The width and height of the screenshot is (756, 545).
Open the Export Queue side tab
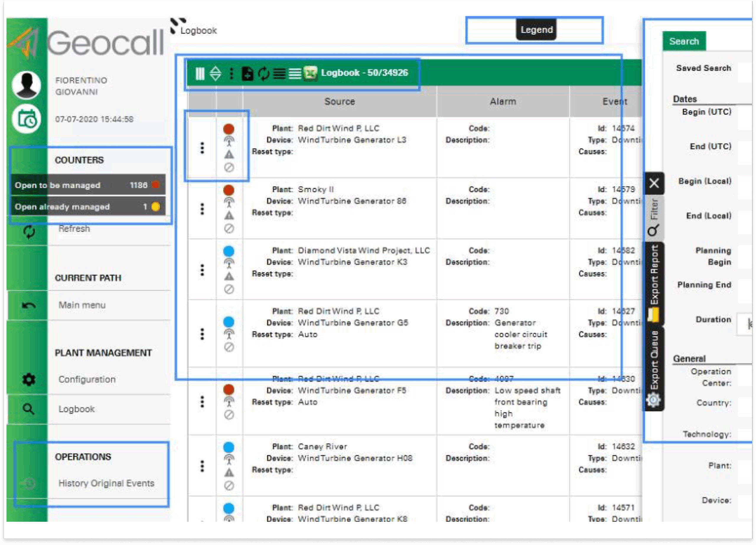tap(654, 369)
